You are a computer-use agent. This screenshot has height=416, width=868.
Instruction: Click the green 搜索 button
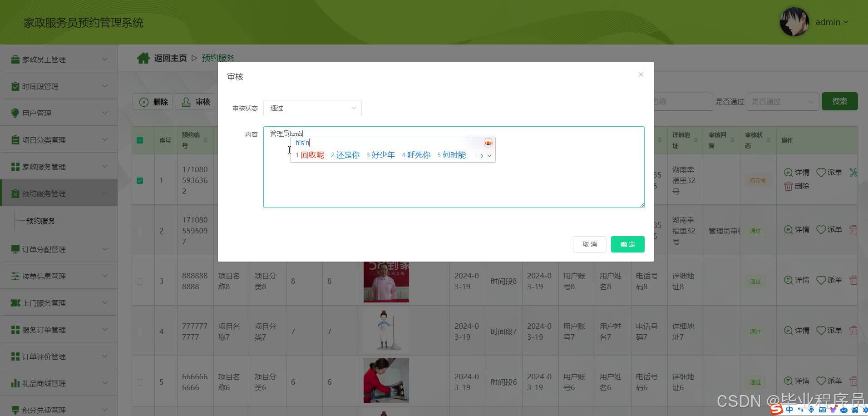839,101
